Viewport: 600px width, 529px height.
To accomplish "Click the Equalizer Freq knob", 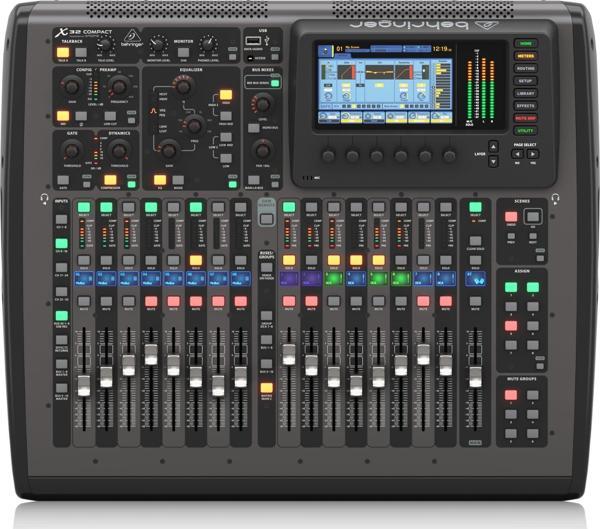I will 193,124.
